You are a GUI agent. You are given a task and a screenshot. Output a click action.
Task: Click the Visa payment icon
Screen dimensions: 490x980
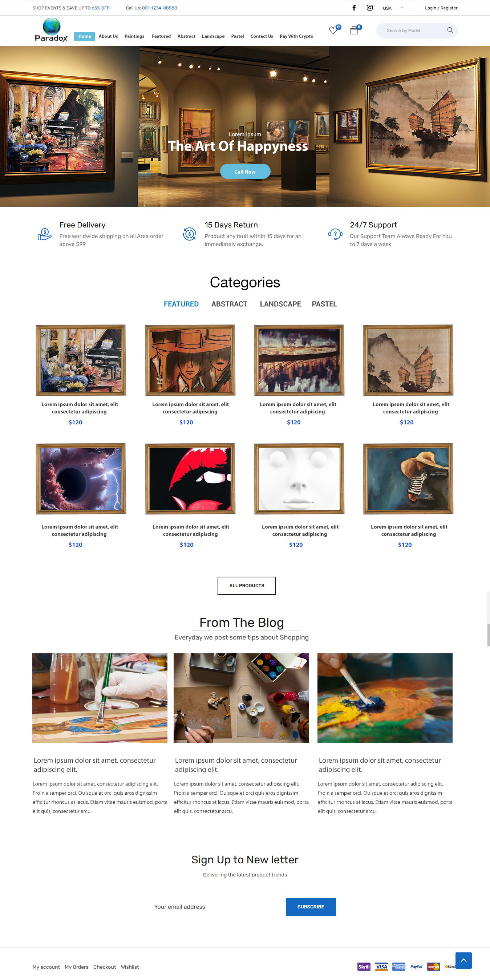point(381,966)
